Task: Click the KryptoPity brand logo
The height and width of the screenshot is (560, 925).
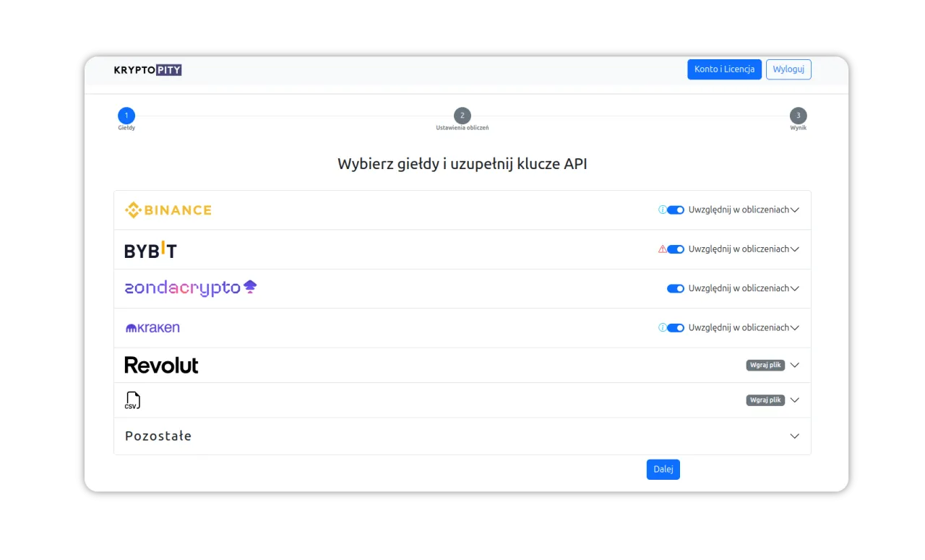Action: 147,70
